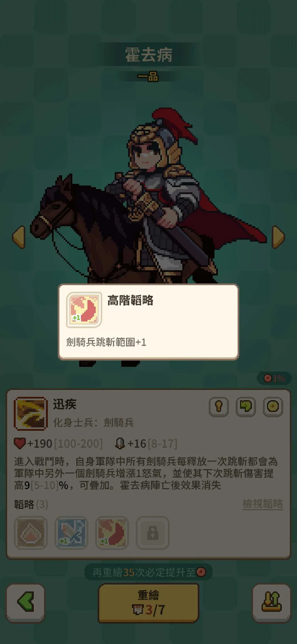The width and height of the screenshot is (297, 644).
Task: Tap the upgrade arrows button
Action: coord(272,603)
